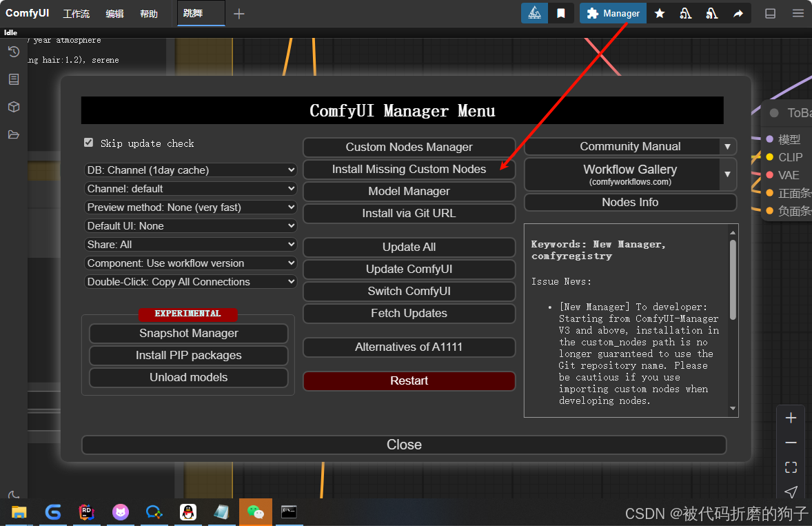Image resolution: width=812 pixels, height=528 pixels.
Task: Click the red Restart button
Action: pos(409,381)
